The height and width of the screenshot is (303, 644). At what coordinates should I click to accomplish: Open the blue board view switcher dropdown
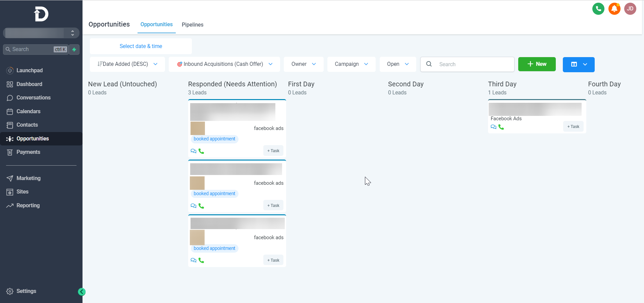(579, 64)
